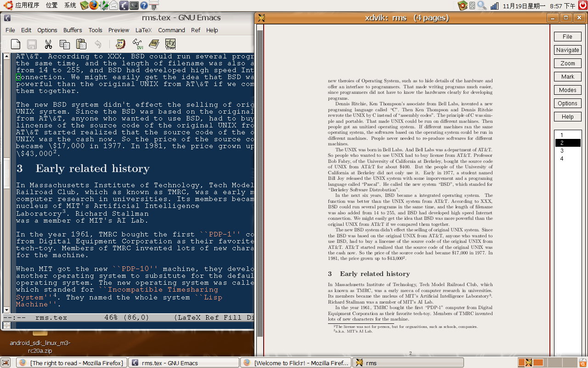Click the trash icon in bottom panel
Viewport: 588px width, 368px height.
582,362
